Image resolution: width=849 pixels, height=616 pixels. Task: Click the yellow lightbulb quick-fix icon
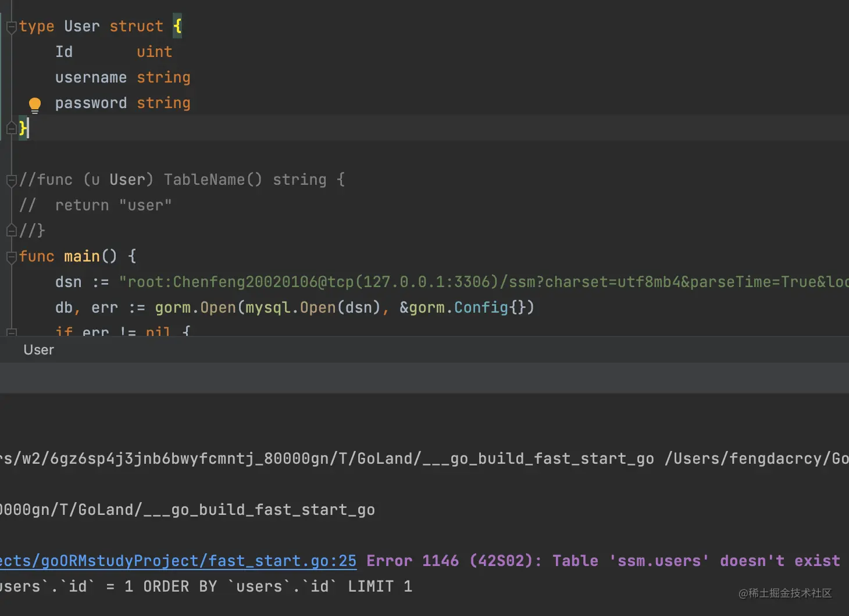[x=35, y=105]
